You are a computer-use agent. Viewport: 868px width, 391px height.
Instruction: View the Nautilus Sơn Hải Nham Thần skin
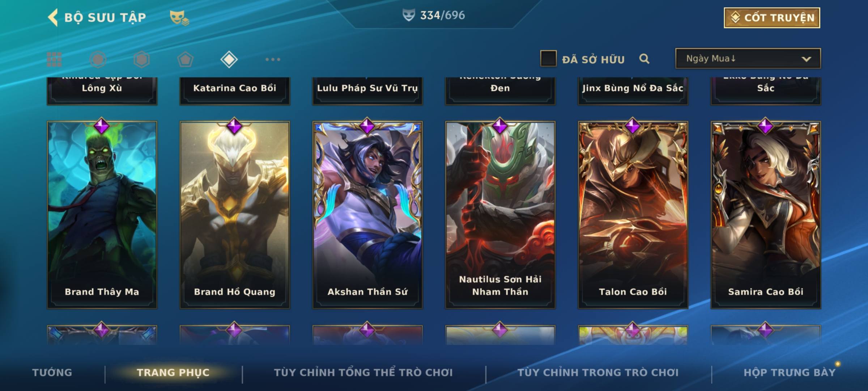tap(500, 215)
